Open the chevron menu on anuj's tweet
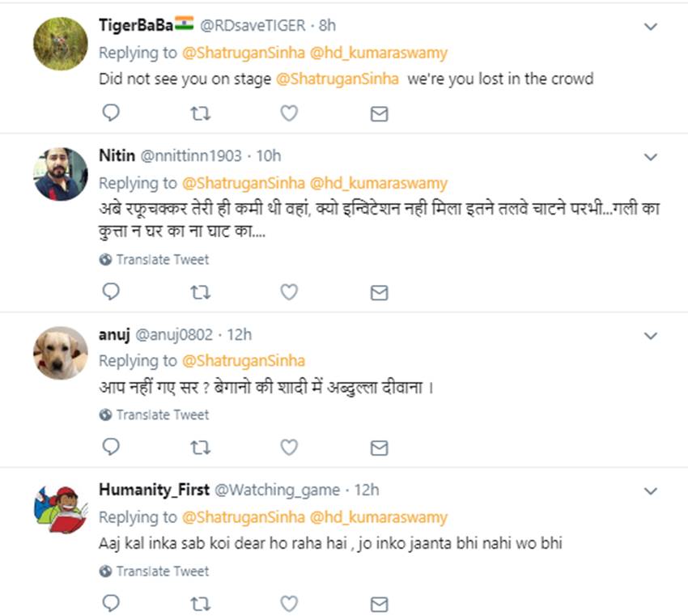The height and width of the screenshot is (616, 688). (x=650, y=335)
